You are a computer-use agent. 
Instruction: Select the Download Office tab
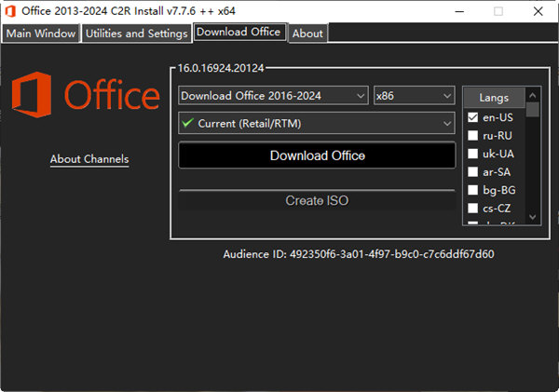pos(239,32)
